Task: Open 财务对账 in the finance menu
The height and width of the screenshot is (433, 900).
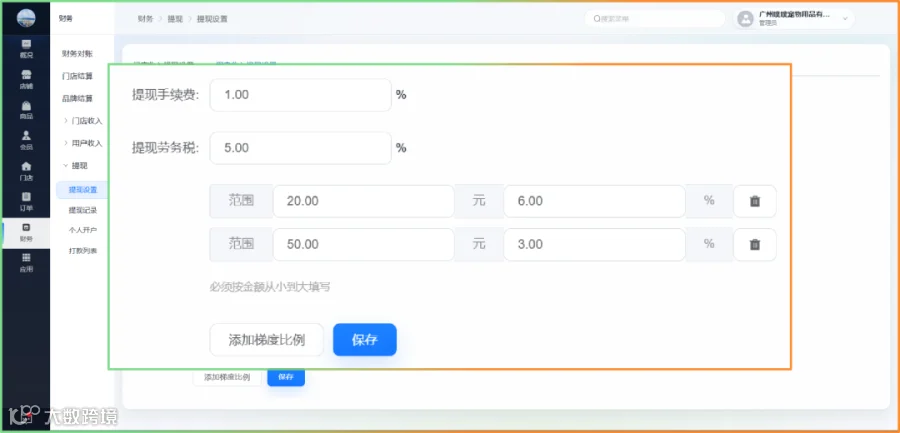Action: pyautogui.click(x=77, y=53)
